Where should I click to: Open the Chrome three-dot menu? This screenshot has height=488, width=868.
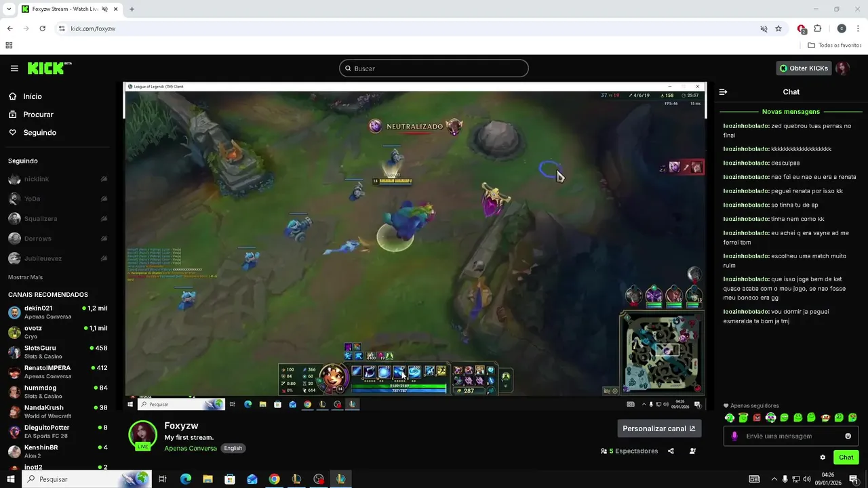click(x=859, y=28)
